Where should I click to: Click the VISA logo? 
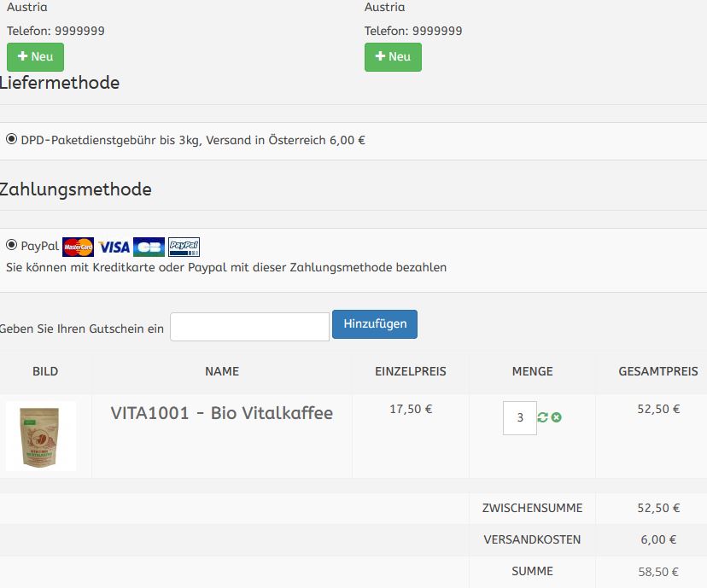click(114, 247)
